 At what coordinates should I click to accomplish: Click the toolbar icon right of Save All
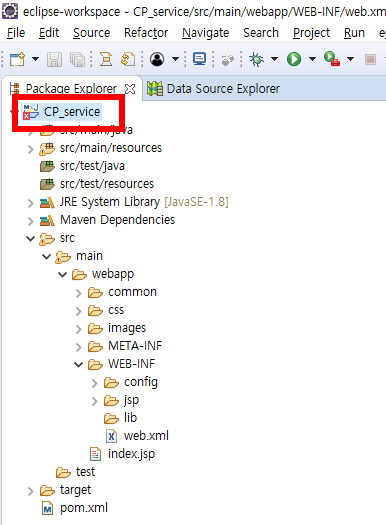coord(106,60)
